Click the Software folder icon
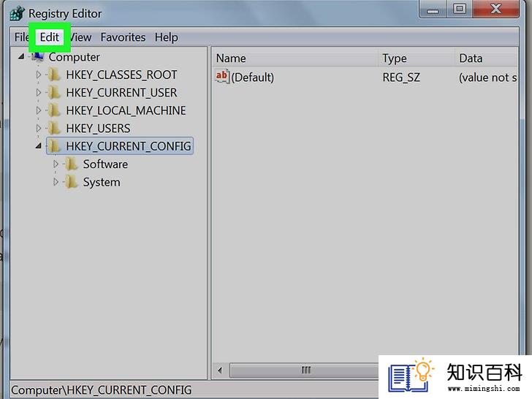Screen dimensions: 532x399 (71, 164)
